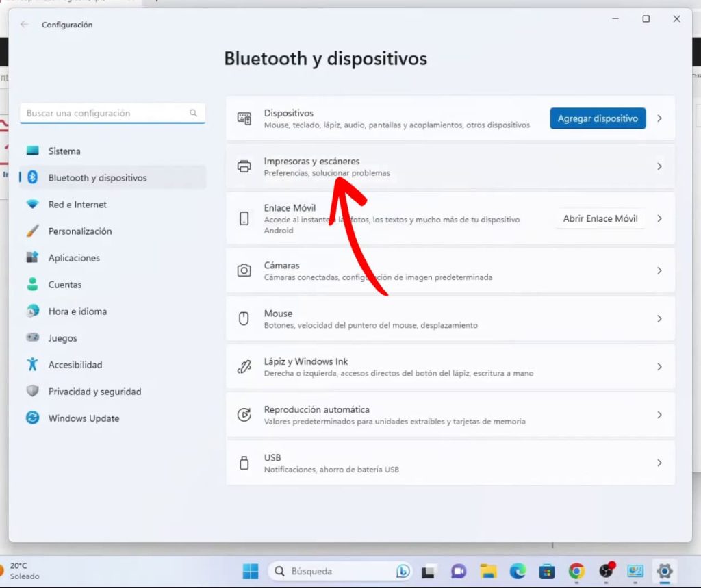Open File Explorer from the taskbar
The image size is (701, 588).
point(487,571)
